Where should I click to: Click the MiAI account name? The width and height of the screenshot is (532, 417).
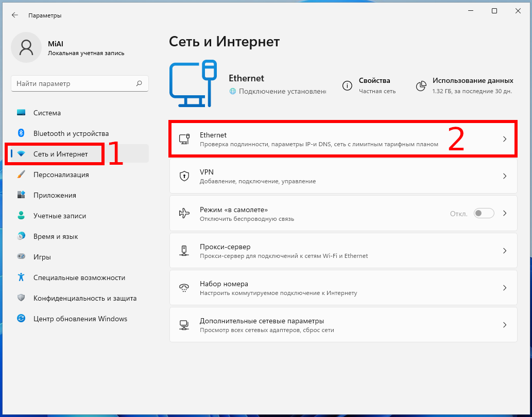[56, 44]
